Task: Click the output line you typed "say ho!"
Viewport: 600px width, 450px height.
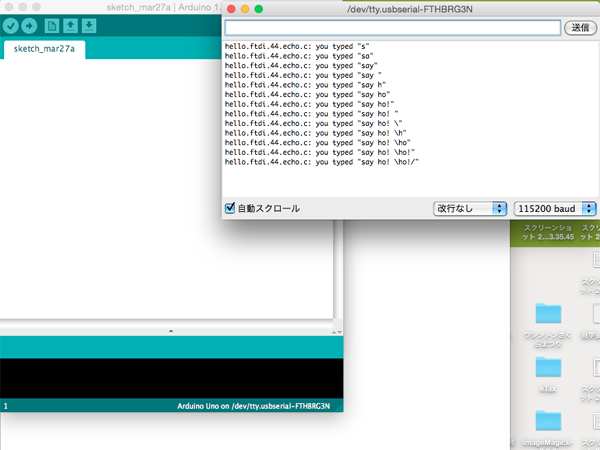Action: point(309,104)
